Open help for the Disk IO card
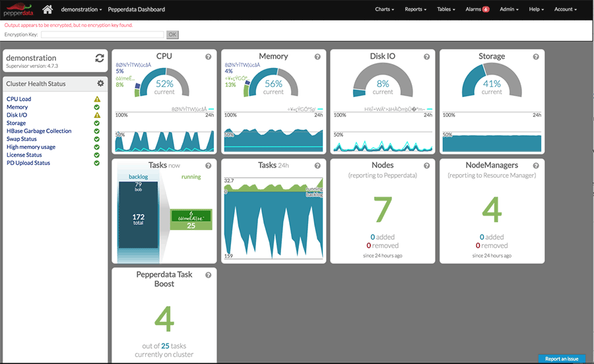Viewport: 594px width, 364px height. pyautogui.click(x=426, y=57)
